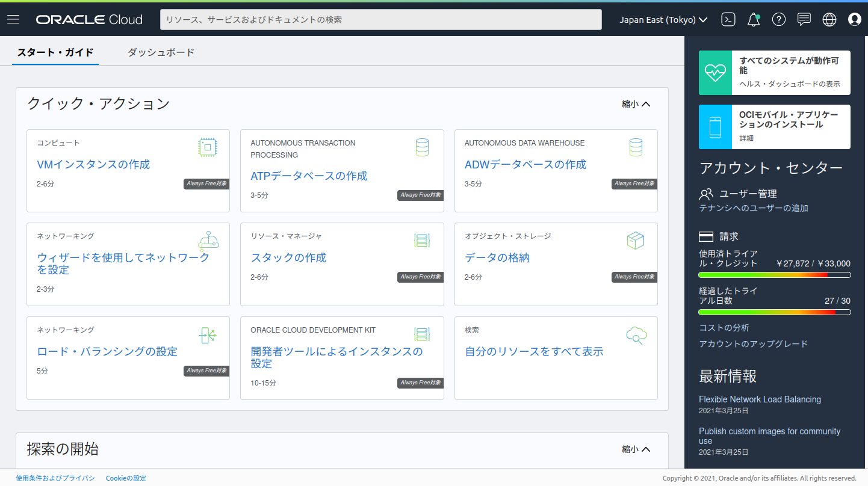The height and width of the screenshot is (486, 868).
Task: Open Flexible Network Load Balancing news
Action: point(760,399)
